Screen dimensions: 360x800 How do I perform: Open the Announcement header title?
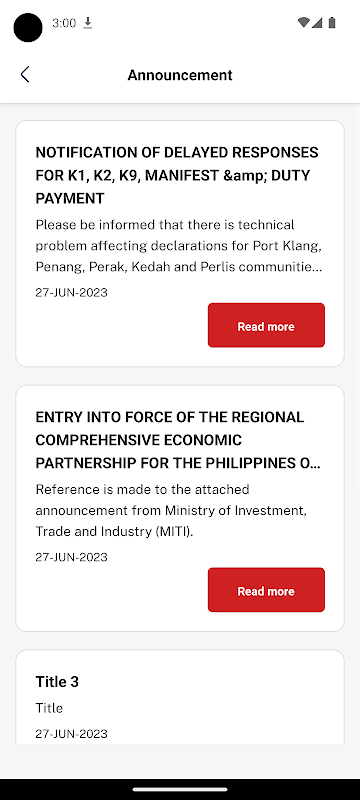(180, 75)
